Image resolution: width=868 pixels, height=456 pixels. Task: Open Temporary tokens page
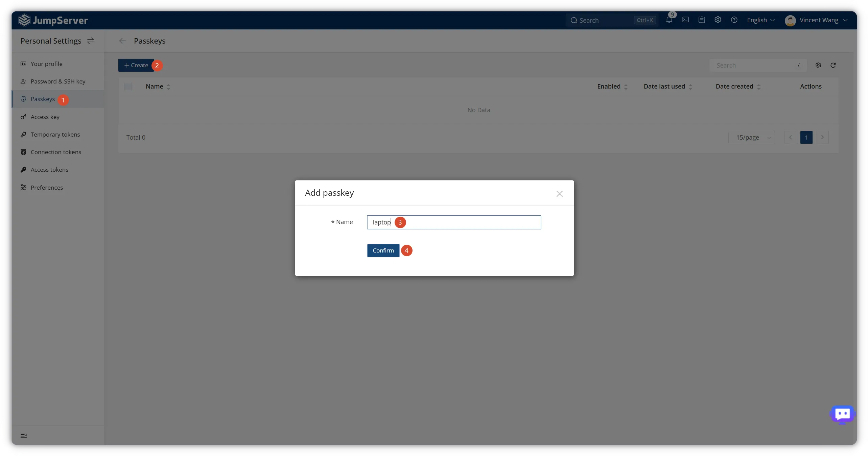(58, 135)
